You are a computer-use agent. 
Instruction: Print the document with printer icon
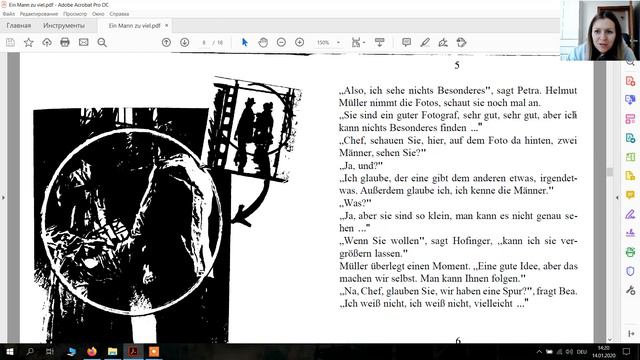point(65,42)
